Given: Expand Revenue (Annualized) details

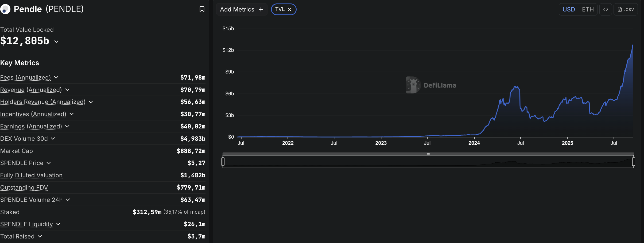Looking at the screenshot, I should click(x=67, y=90).
